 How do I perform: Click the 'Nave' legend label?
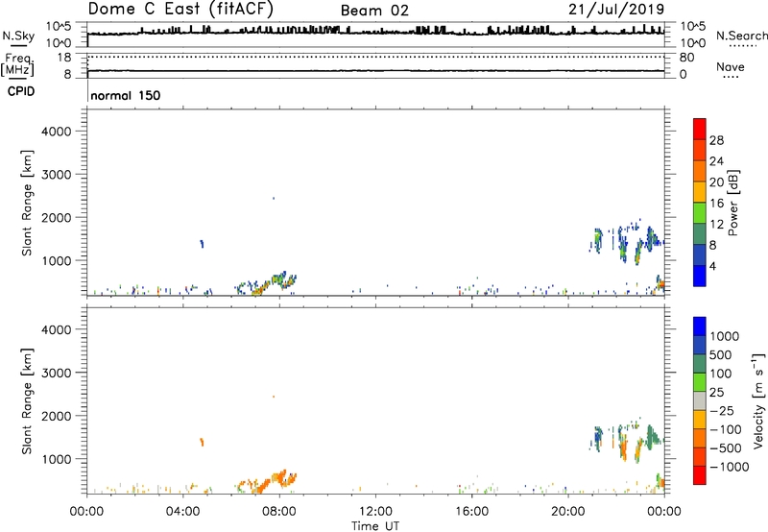(731, 67)
